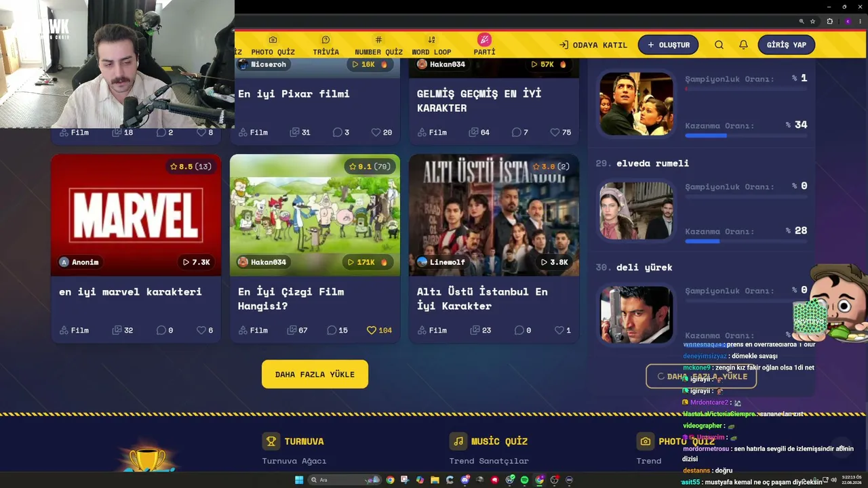Open comments on En iyi Pixar filmi
868x488 pixels.
pyautogui.click(x=341, y=132)
